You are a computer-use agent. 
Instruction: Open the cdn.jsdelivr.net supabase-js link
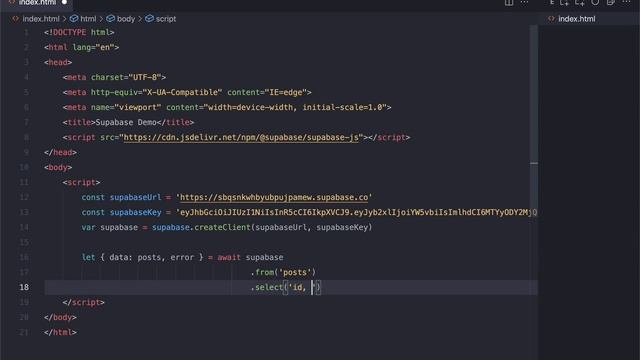pos(241,138)
